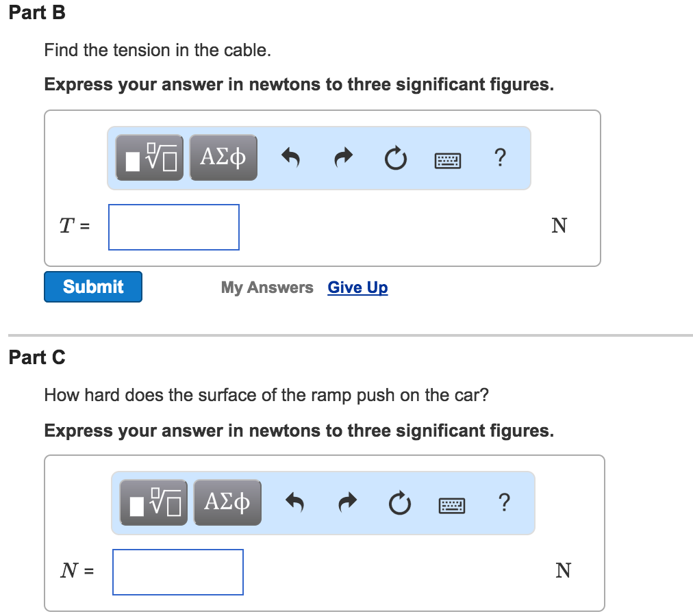Screen dimensions: 693x616
Task: Open help question mark in Part C
Action: 504,503
